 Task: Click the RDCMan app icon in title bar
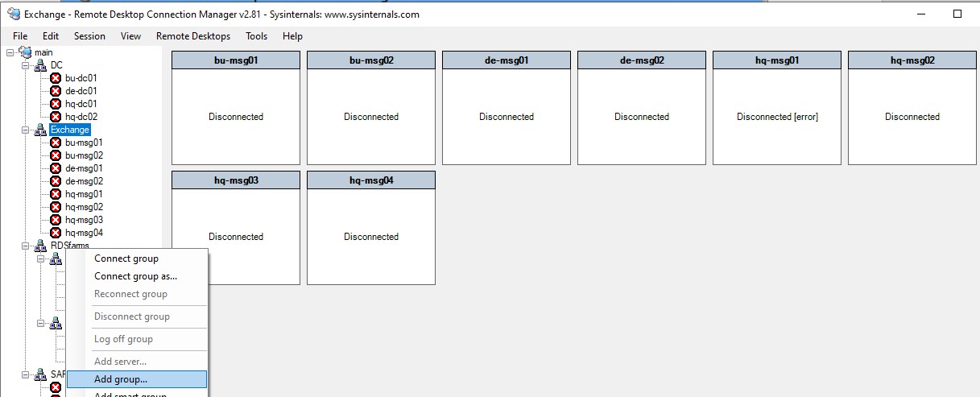click(14, 14)
